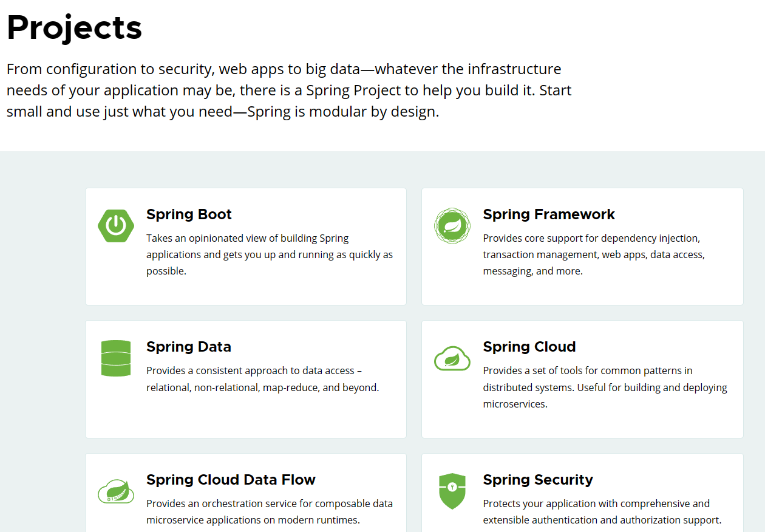Image resolution: width=765 pixels, height=532 pixels.
Task: Click the intro paragraph about modular design
Action: coord(289,90)
